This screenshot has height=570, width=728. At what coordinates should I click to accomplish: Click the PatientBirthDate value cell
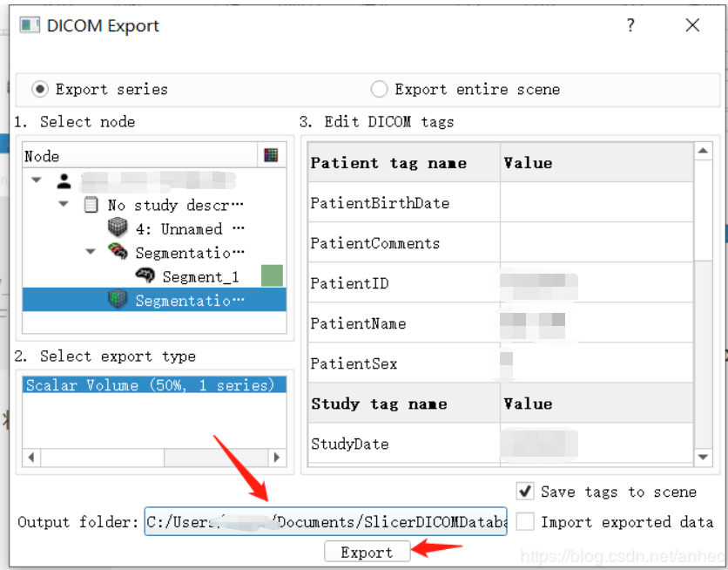pos(597,202)
